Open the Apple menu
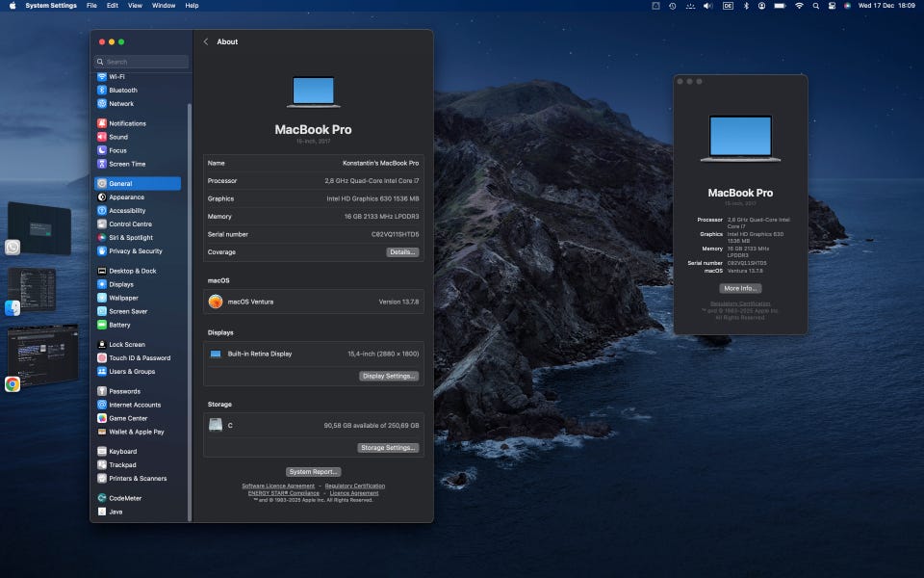The width and height of the screenshot is (924, 578). (x=13, y=6)
